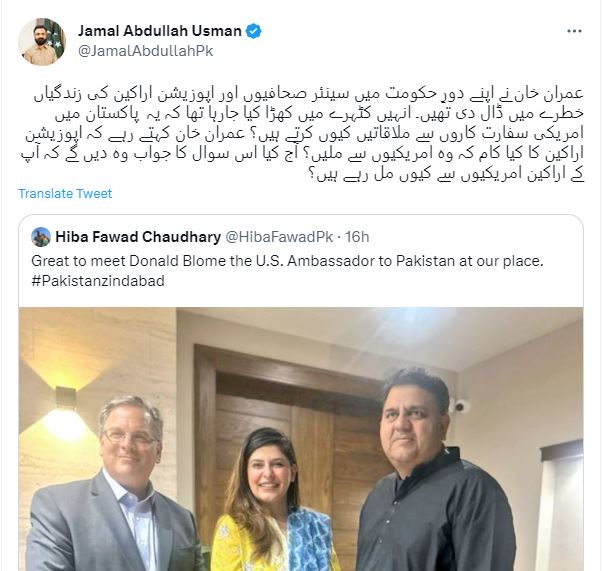
Task: Click the Urdu tweet body text
Action: click(x=302, y=134)
